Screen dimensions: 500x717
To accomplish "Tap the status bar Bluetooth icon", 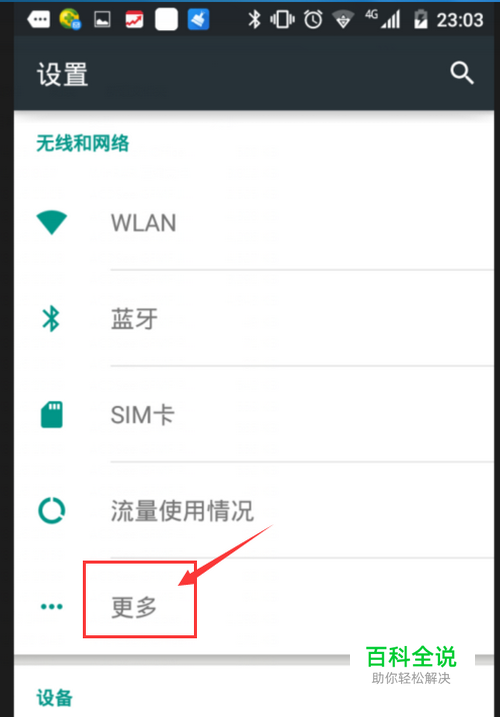I will (x=254, y=20).
